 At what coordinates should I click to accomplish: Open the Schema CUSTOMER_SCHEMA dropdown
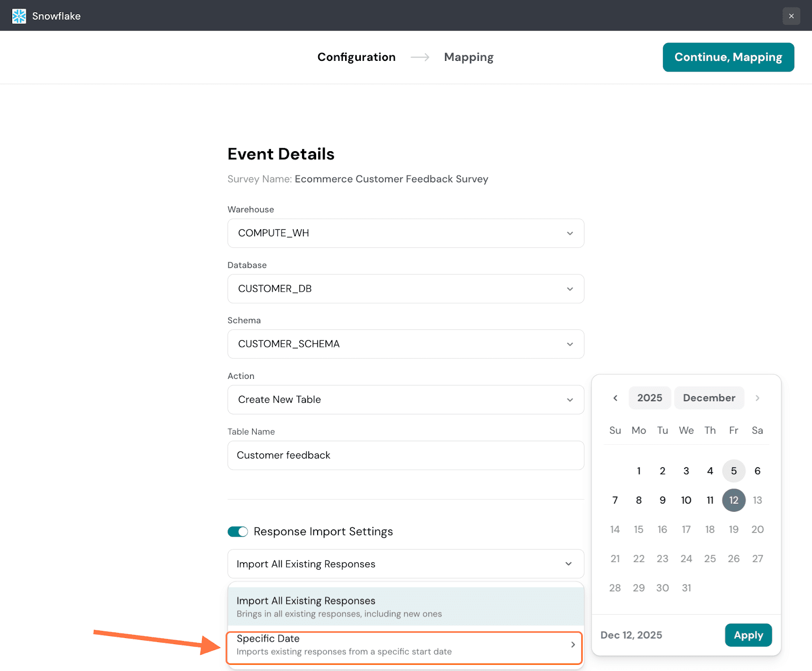[405, 344]
